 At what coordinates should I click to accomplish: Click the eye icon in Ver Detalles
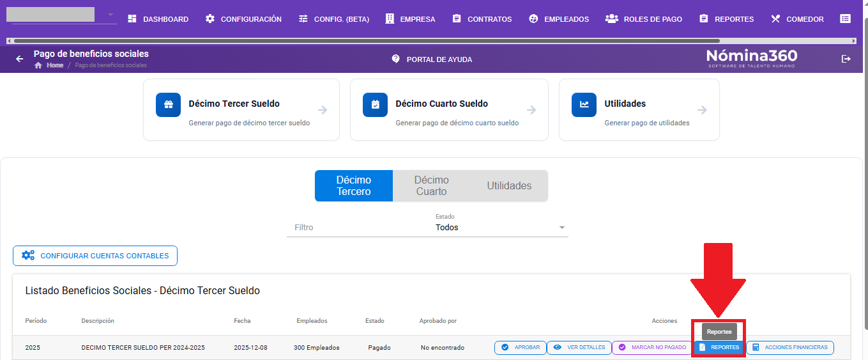[558, 348]
